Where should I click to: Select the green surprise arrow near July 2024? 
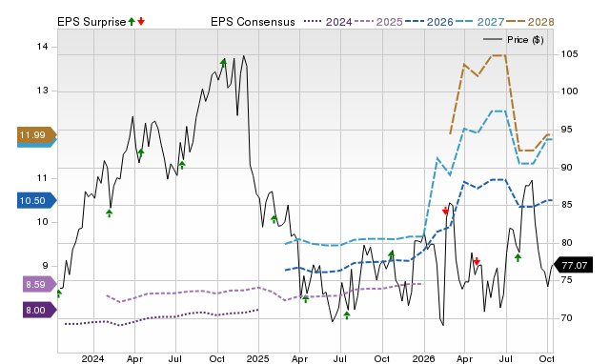click(x=182, y=165)
